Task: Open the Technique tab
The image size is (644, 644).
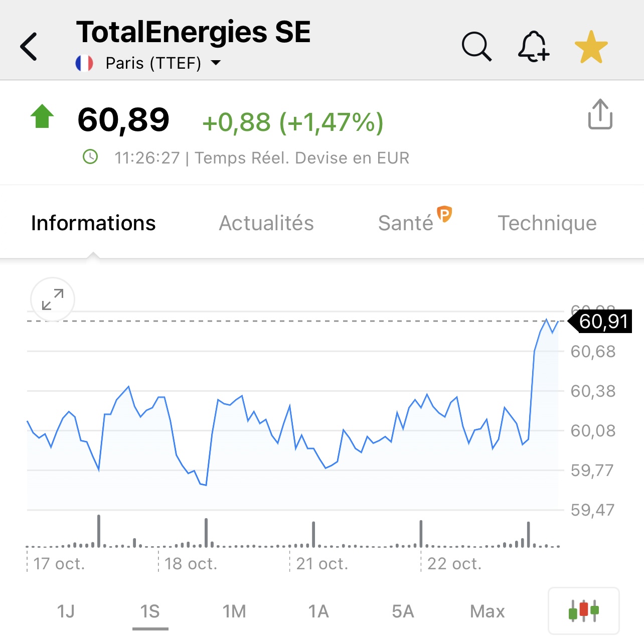Action: [x=547, y=223]
